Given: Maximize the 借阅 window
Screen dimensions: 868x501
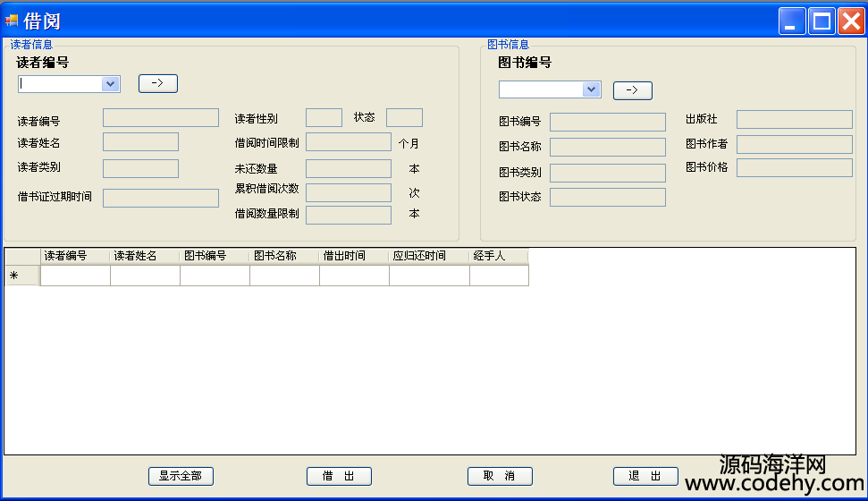Looking at the screenshot, I should [x=822, y=21].
